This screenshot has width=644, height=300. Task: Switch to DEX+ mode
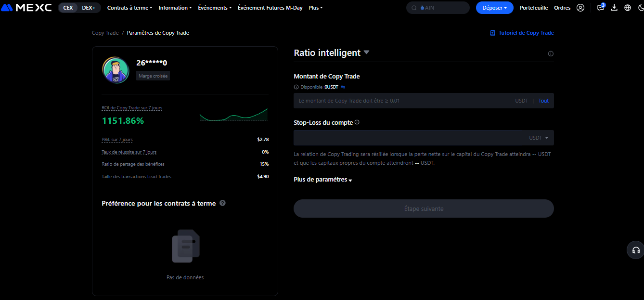89,8
